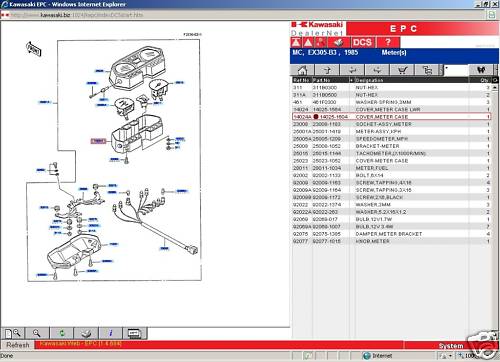Select the SCREW,2X8,BLACK row
This screenshot has height=362, width=500.
coord(392,197)
